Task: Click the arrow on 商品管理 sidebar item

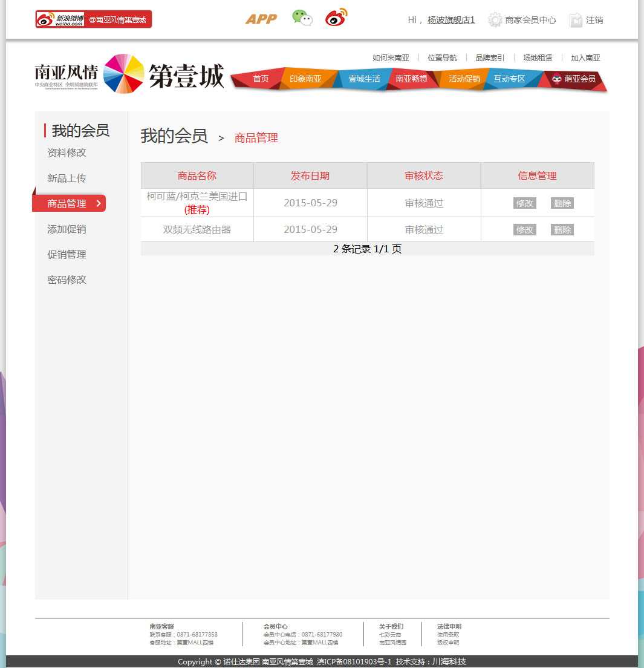Action: pyautogui.click(x=99, y=203)
